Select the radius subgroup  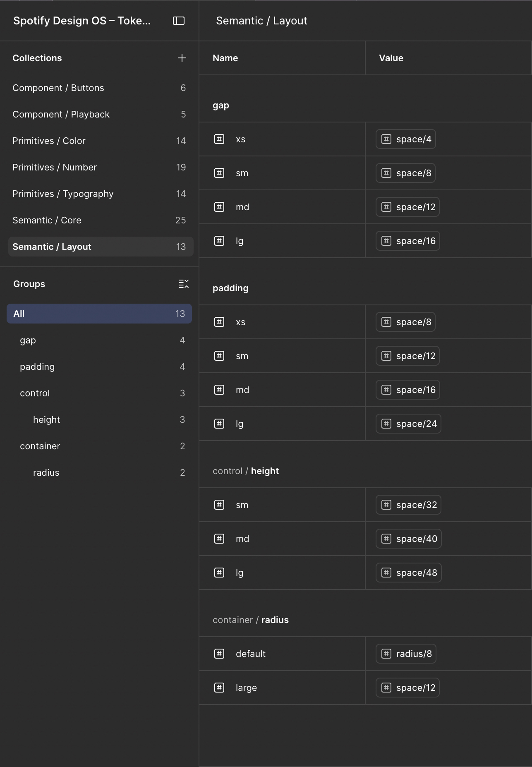pos(99,472)
